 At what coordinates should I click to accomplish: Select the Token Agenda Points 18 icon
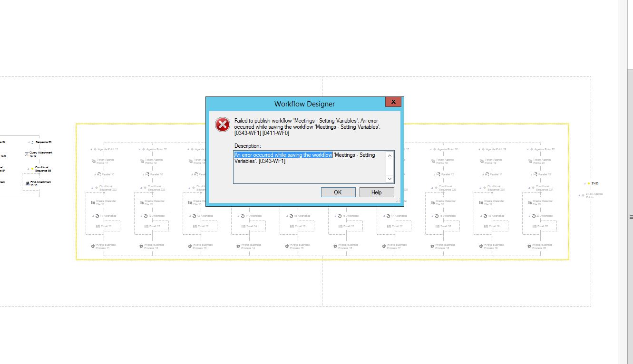coord(433,161)
